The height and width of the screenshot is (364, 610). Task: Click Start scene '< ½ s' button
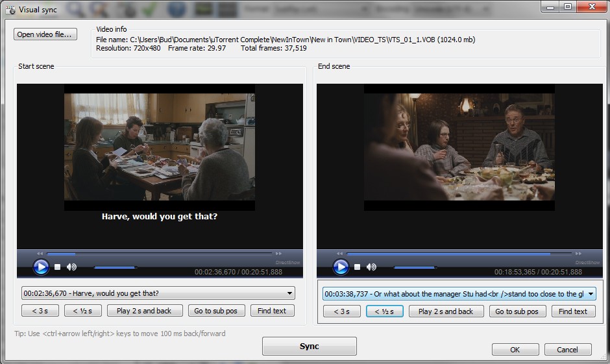[x=83, y=311]
